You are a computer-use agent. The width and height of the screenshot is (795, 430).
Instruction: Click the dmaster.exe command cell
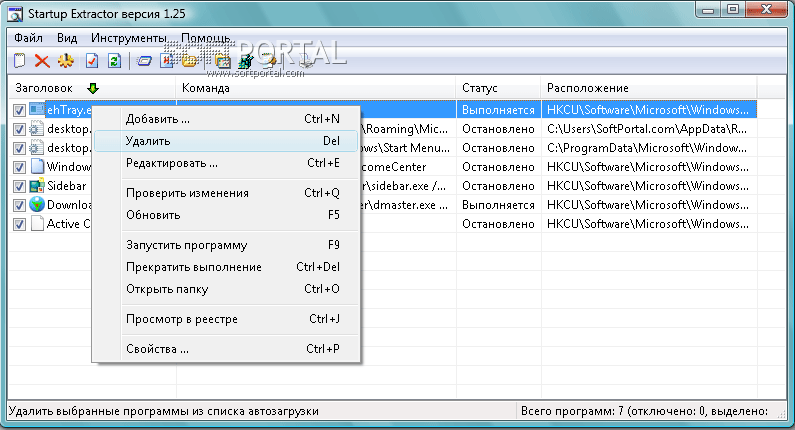coord(405,205)
